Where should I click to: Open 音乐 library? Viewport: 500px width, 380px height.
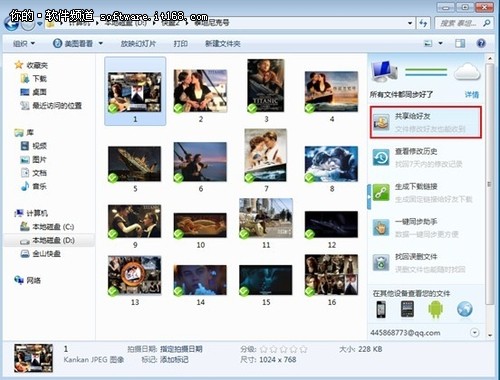click(x=33, y=186)
